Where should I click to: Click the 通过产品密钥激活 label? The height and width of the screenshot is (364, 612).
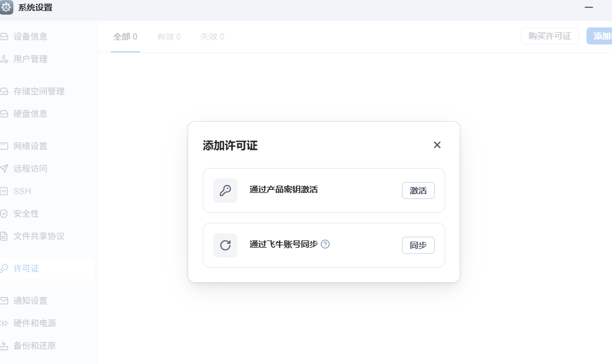(284, 189)
